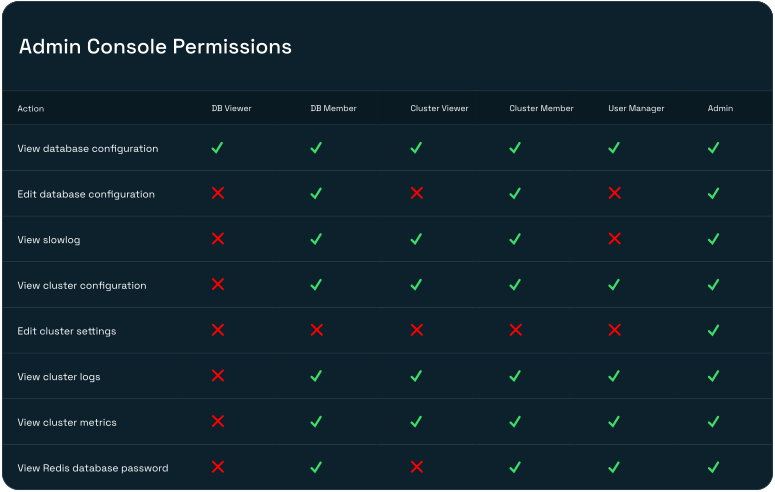The image size is (775, 492).
Task: Click User Manager red X in View slowlog row
Action: pyautogui.click(x=614, y=239)
